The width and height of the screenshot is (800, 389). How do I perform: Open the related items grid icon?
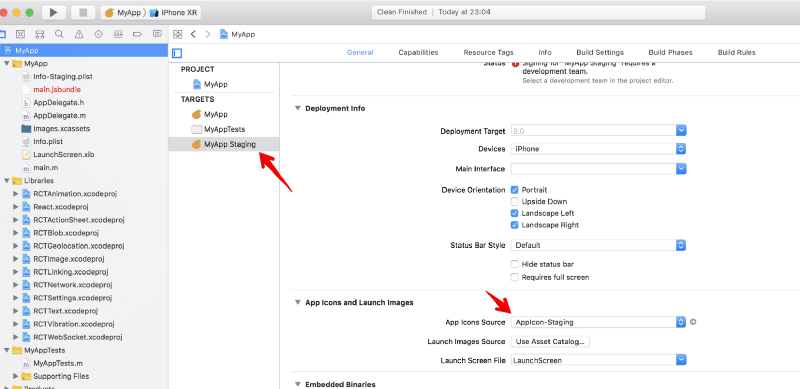177,34
